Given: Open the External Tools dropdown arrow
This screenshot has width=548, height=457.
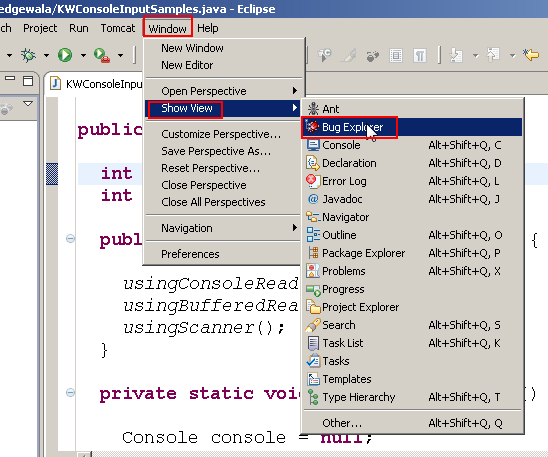Looking at the screenshot, I should [x=120, y=55].
